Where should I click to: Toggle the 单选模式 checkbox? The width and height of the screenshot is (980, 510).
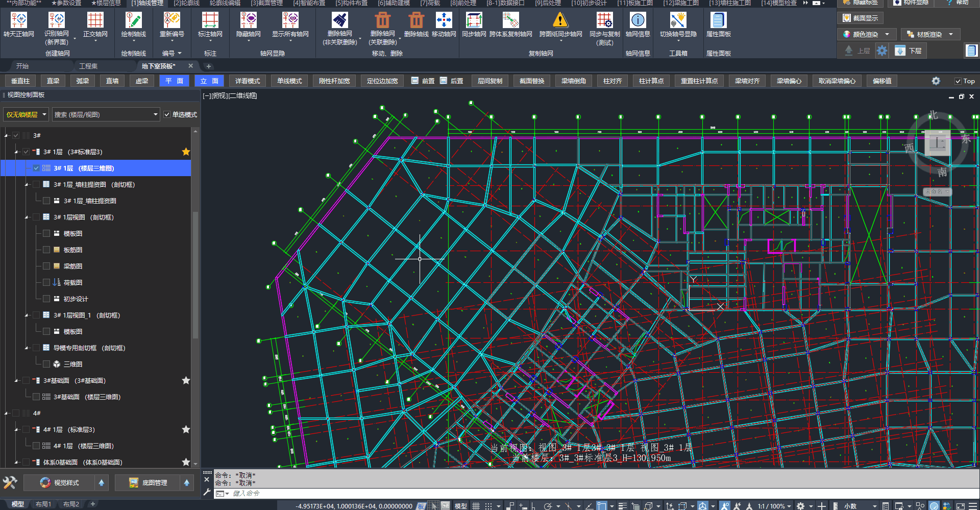coord(167,114)
